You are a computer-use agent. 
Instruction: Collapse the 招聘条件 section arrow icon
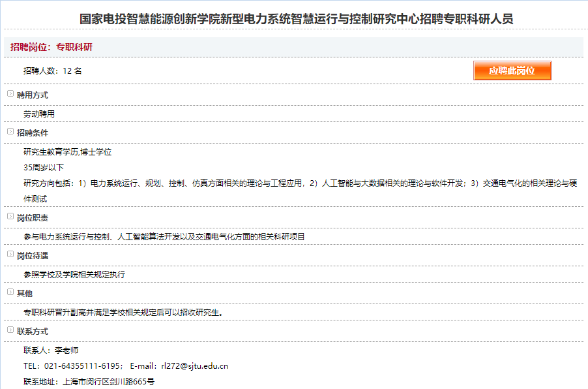click(10, 131)
